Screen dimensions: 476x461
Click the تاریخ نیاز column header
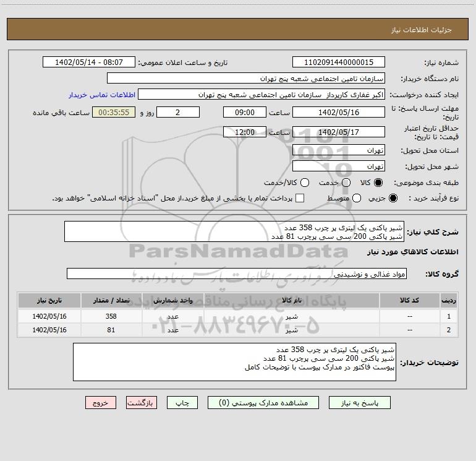49,301
